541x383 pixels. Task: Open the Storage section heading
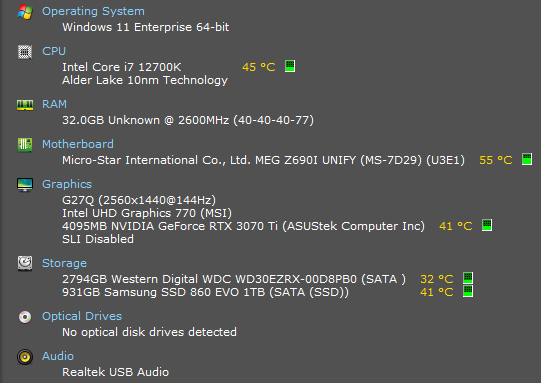64,263
